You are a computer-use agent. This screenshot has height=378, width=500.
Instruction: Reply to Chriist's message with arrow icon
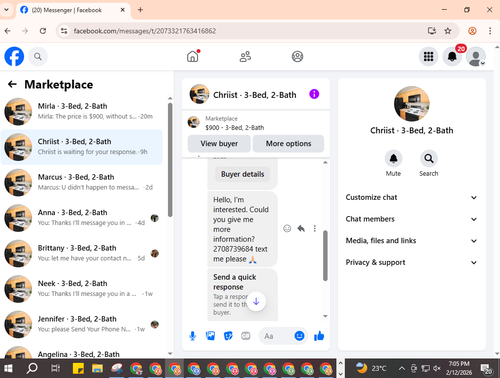[x=301, y=228]
